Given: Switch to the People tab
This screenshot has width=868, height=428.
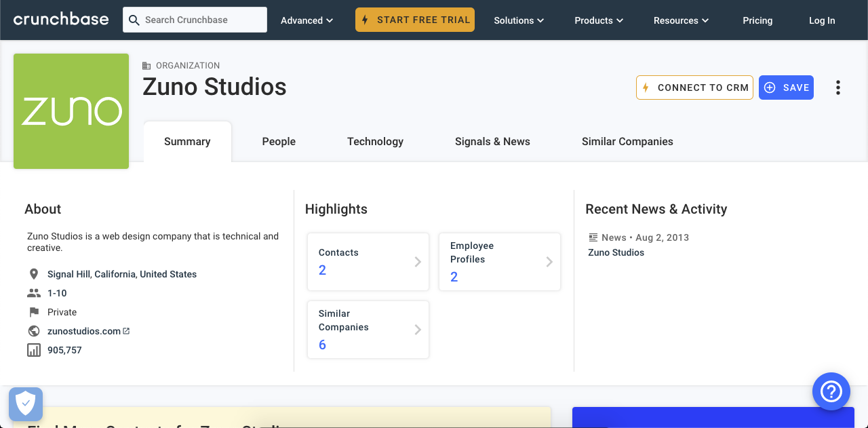Looking at the screenshot, I should [279, 141].
